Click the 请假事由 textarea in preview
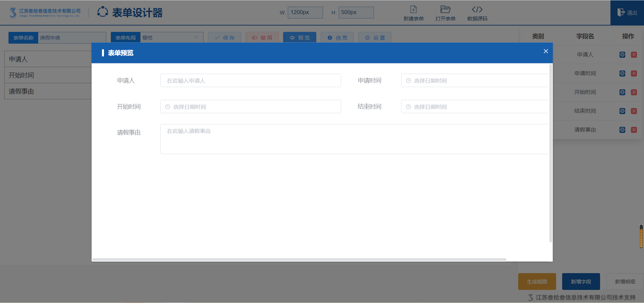644x303 pixels. (x=354, y=139)
